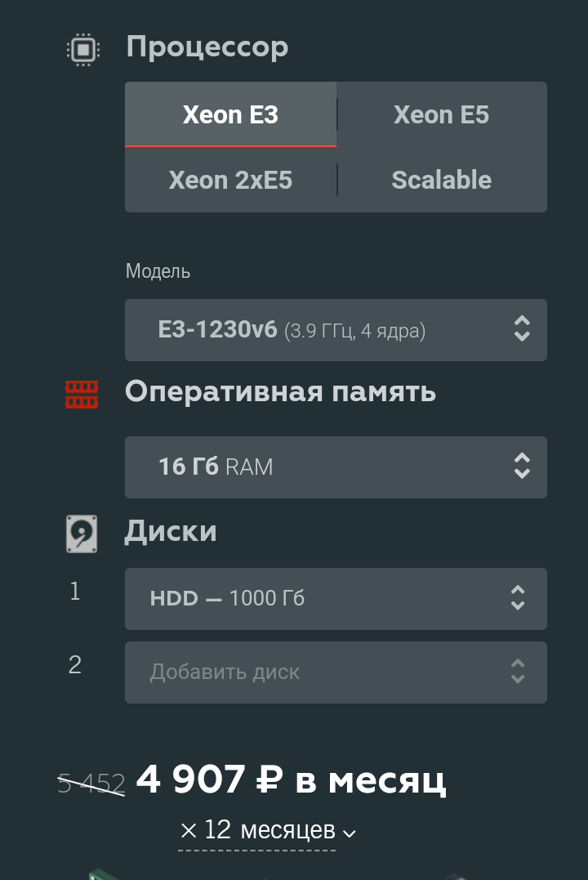The width and height of the screenshot is (588, 880).
Task: Switch to Xeon E5 processor tab
Action: (442, 114)
